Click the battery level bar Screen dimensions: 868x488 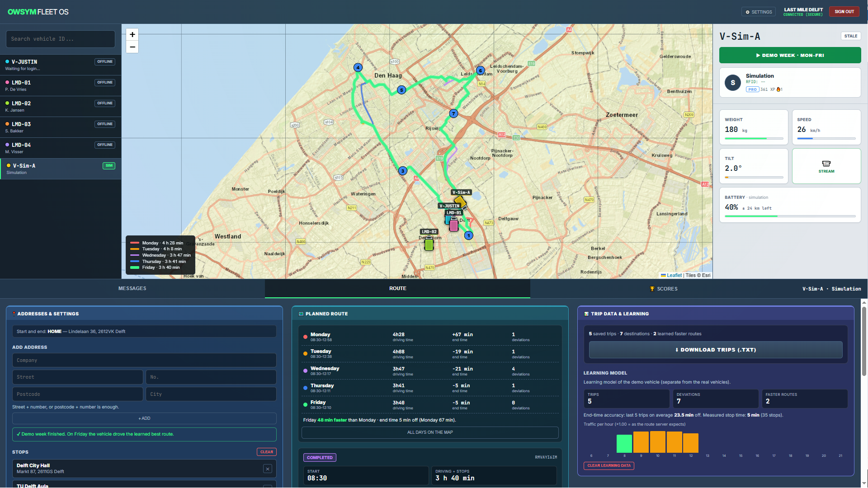point(790,216)
